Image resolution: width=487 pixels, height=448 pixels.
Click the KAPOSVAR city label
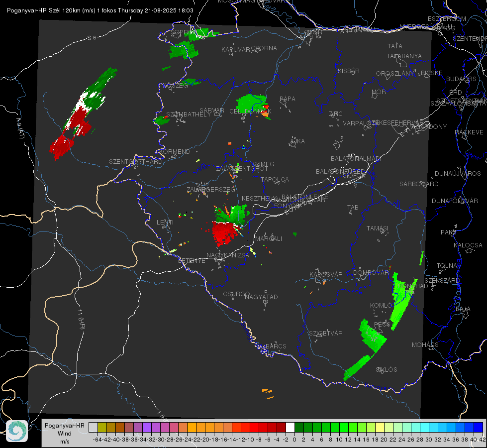tap(326, 274)
